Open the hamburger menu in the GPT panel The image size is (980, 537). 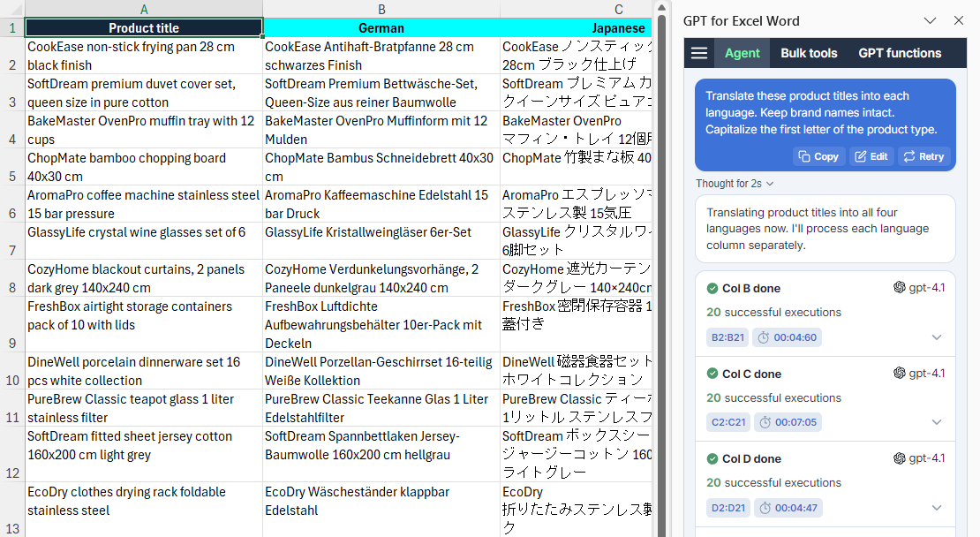(698, 53)
